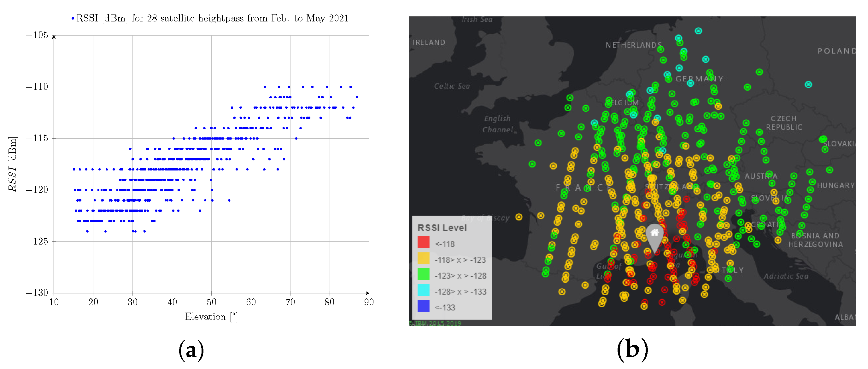The height and width of the screenshot is (369, 868).
Task: Click the Elevation axis title
Action: tap(211, 317)
